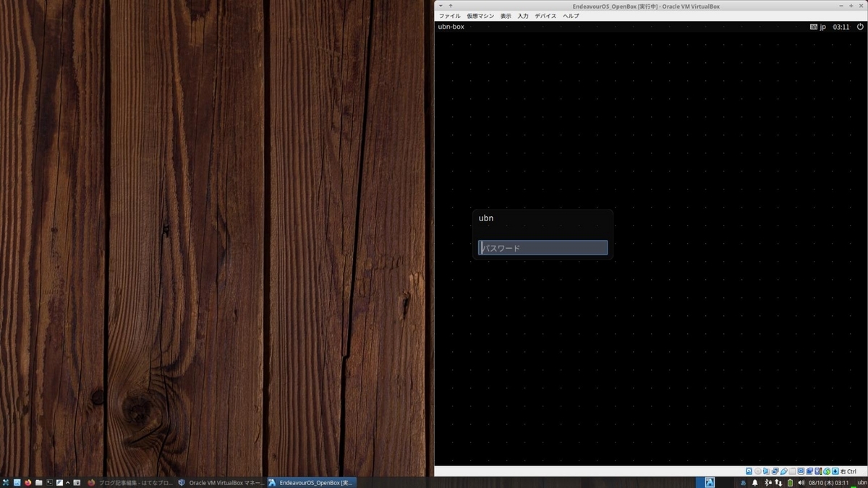Click the USB devices indicator in VM statusbar
The height and width of the screenshot is (488, 868).
tap(783, 471)
